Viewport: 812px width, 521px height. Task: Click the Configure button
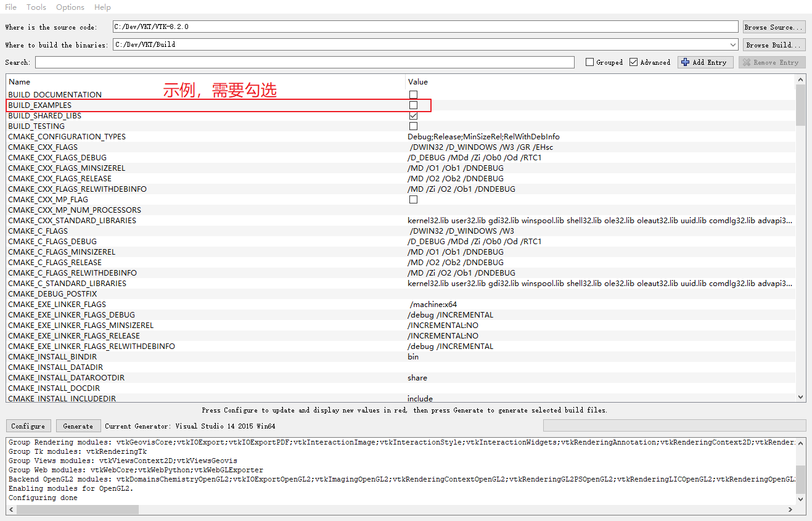click(28, 425)
